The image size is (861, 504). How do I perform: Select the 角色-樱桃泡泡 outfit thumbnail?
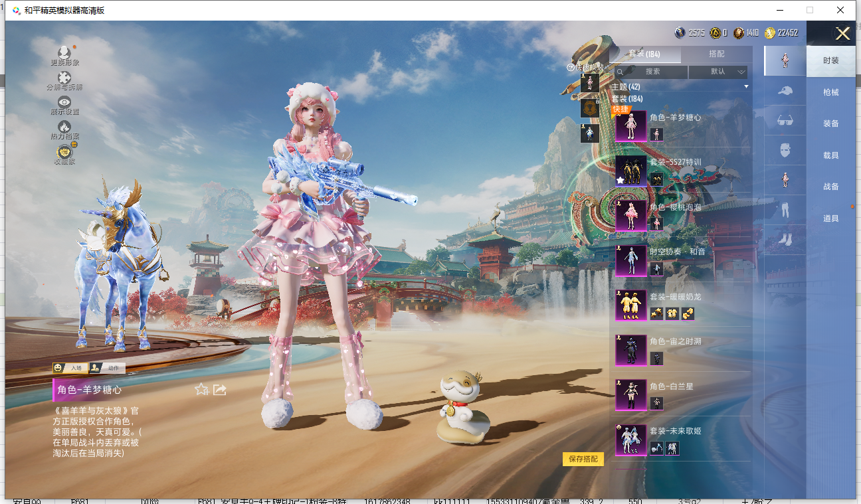tap(630, 216)
